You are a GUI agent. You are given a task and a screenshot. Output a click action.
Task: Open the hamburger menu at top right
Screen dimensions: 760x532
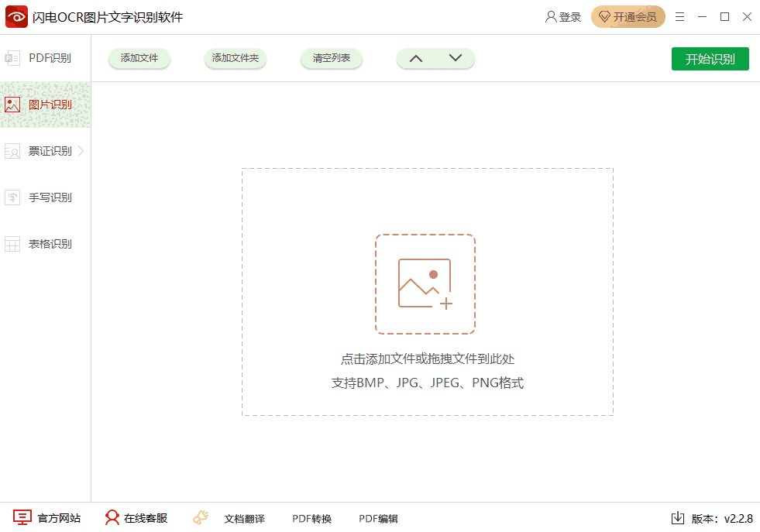(x=679, y=16)
